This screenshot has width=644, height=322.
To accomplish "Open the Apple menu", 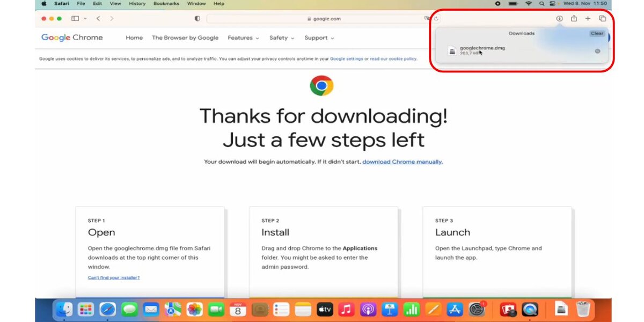I will [x=43, y=3].
